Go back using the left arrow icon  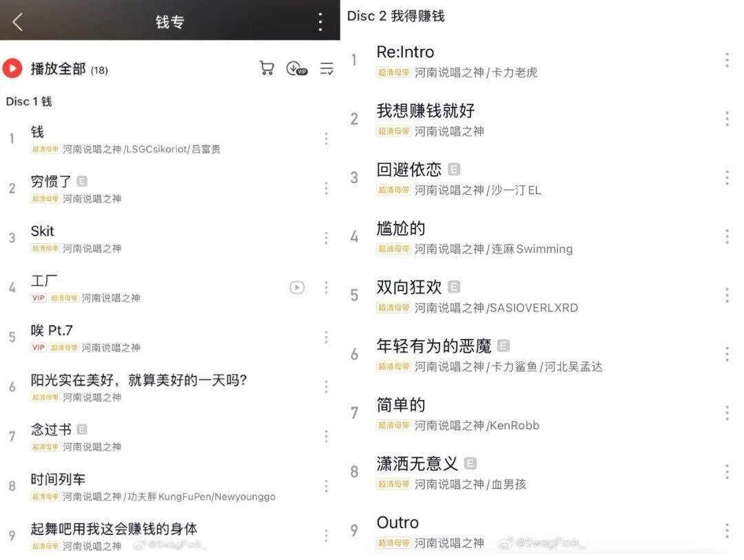coord(17,22)
